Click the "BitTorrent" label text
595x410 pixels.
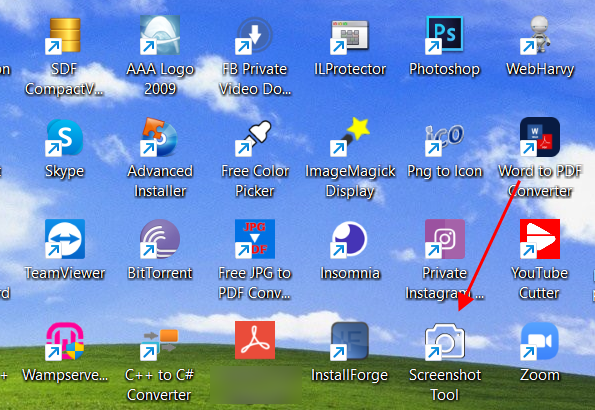160,273
